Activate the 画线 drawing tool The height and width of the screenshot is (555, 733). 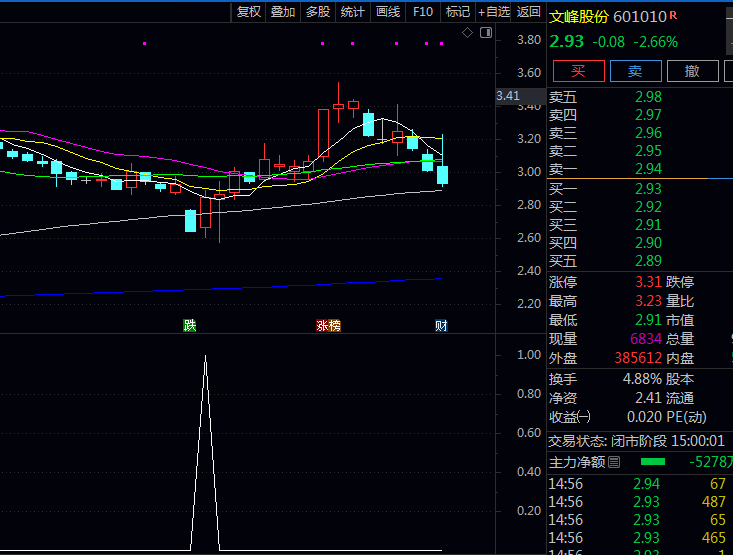388,12
